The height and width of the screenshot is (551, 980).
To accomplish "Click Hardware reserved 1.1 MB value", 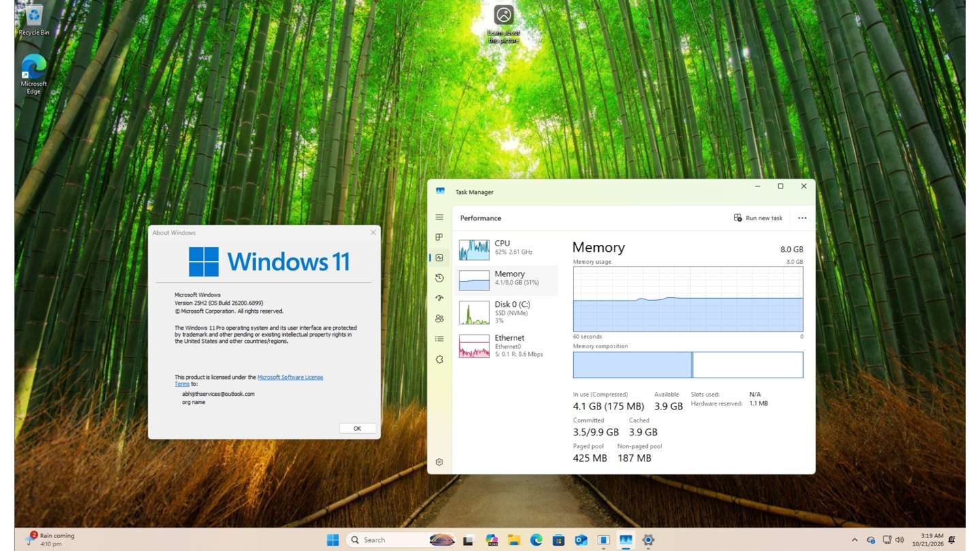I will tap(758, 403).
